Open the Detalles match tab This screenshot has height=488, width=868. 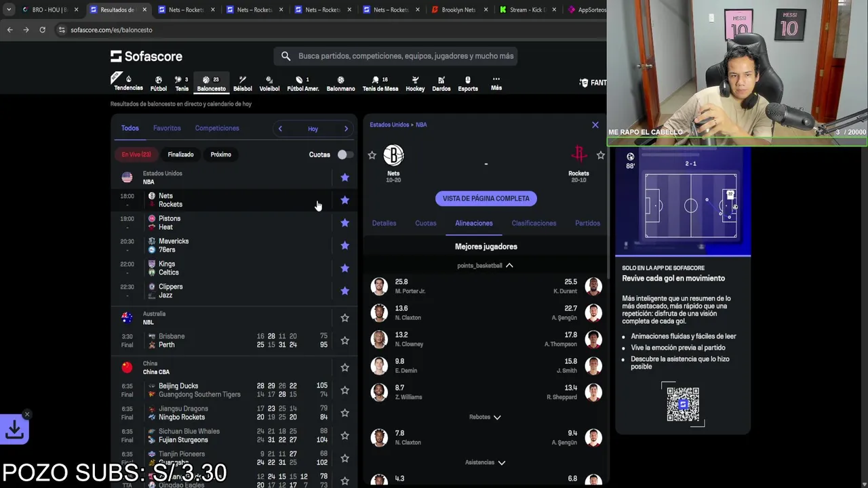[384, 223]
